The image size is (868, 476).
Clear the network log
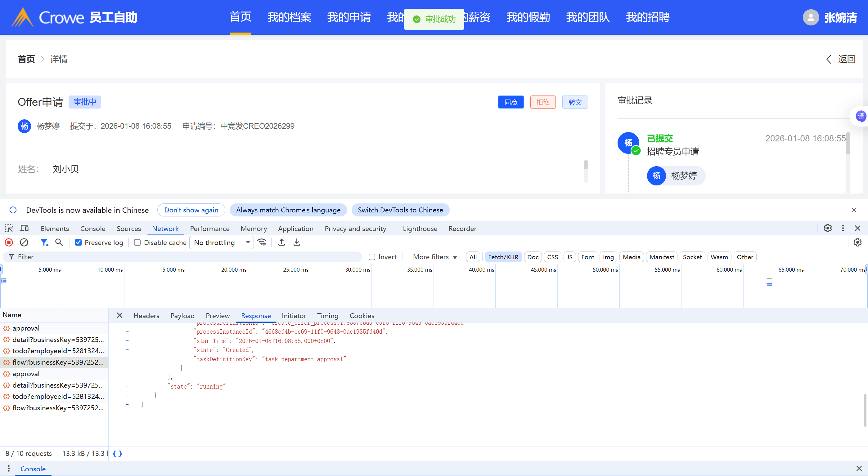(24, 242)
